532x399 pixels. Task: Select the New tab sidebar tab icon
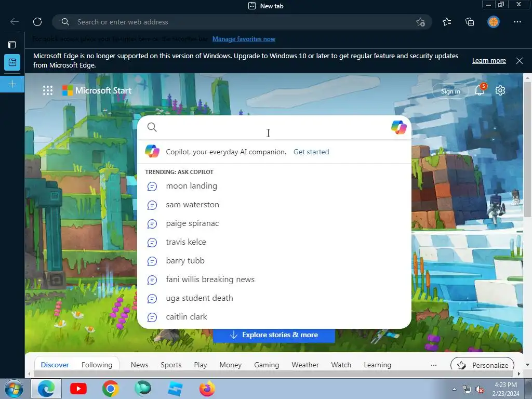pyautogui.click(x=12, y=62)
